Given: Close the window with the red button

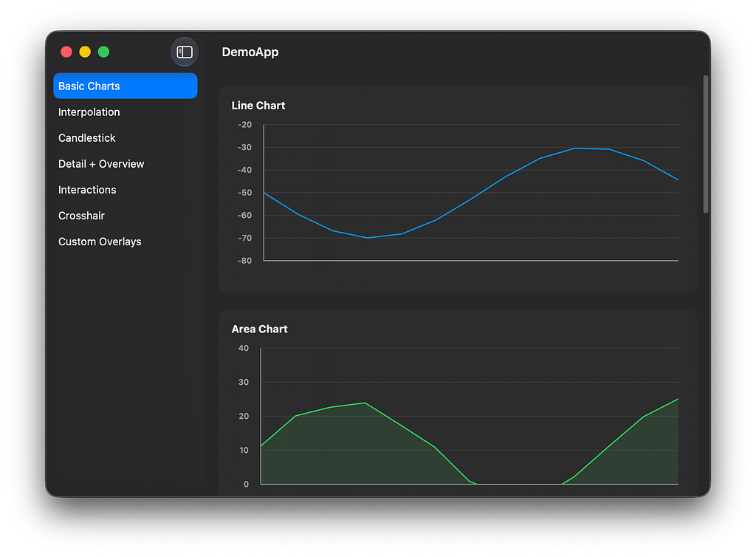Looking at the screenshot, I should (x=66, y=52).
